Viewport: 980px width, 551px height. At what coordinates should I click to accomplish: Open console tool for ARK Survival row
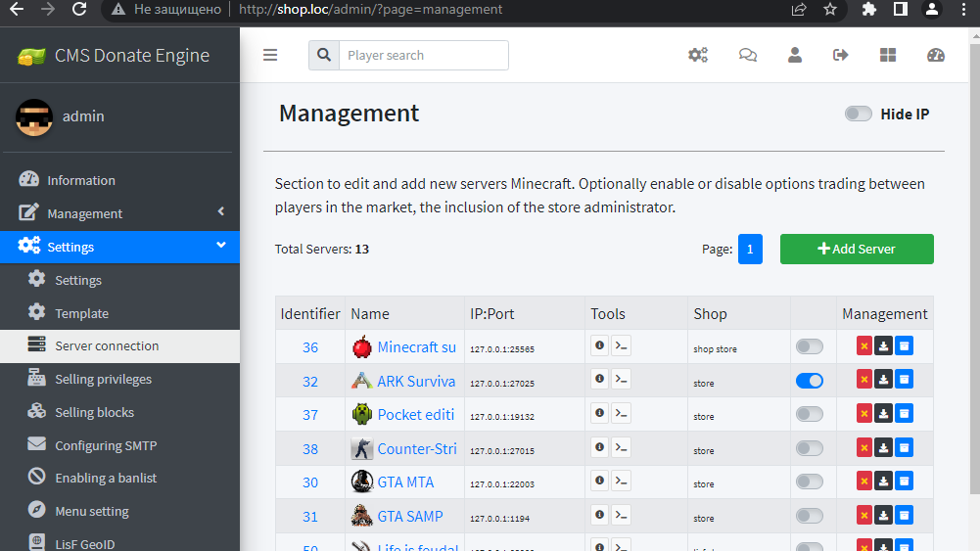[621, 380]
